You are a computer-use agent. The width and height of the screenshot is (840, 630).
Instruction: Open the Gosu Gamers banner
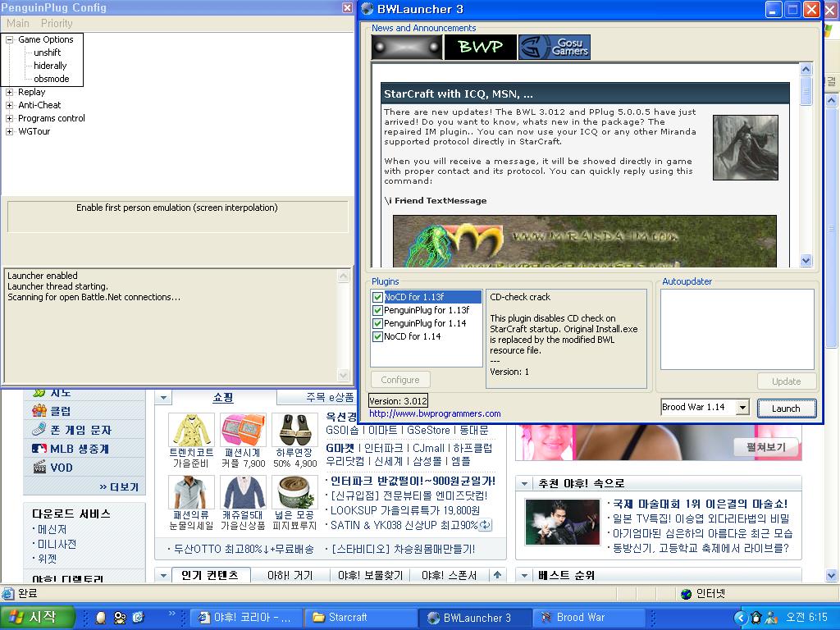(x=555, y=47)
